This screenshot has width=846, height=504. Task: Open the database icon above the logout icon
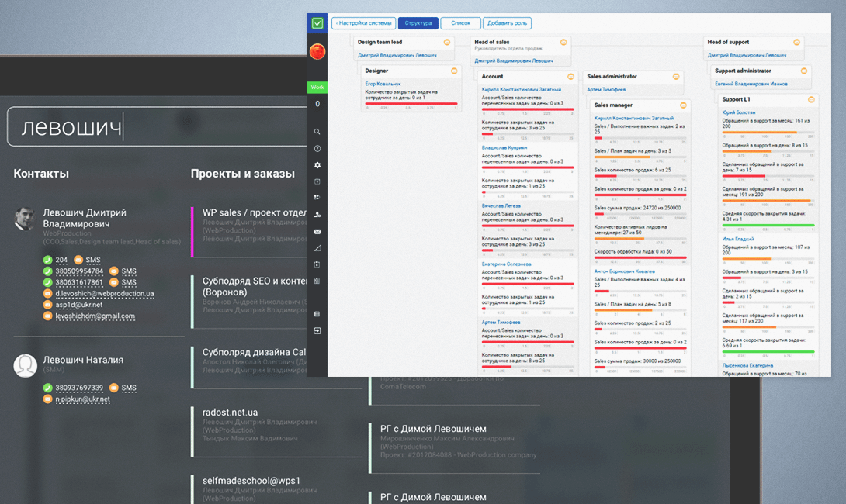[317, 314]
